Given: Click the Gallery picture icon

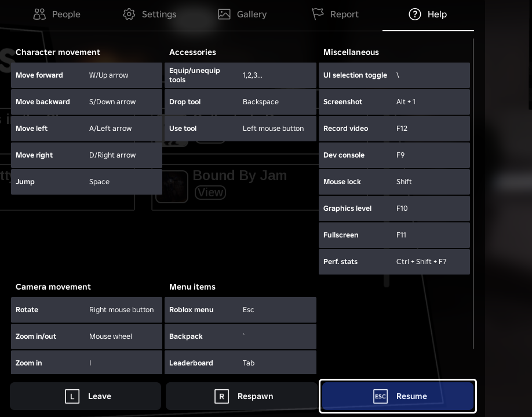Looking at the screenshot, I should point(224,14).
